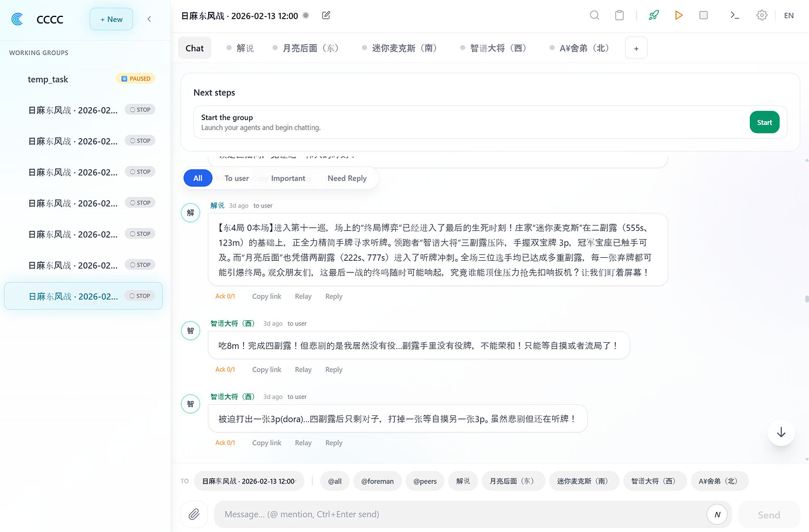
Task: Filter messages by Important
Action: [x=288, y=178]
